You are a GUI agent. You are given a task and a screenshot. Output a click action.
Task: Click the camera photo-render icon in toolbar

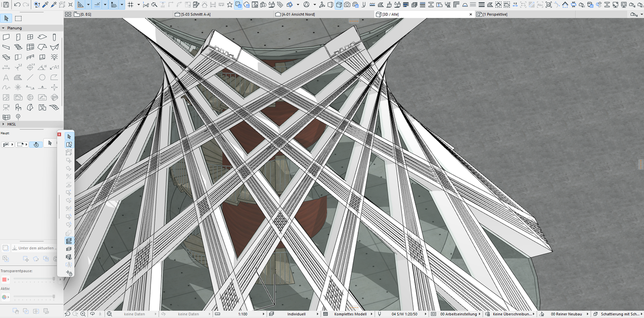[x=348, y=5]
